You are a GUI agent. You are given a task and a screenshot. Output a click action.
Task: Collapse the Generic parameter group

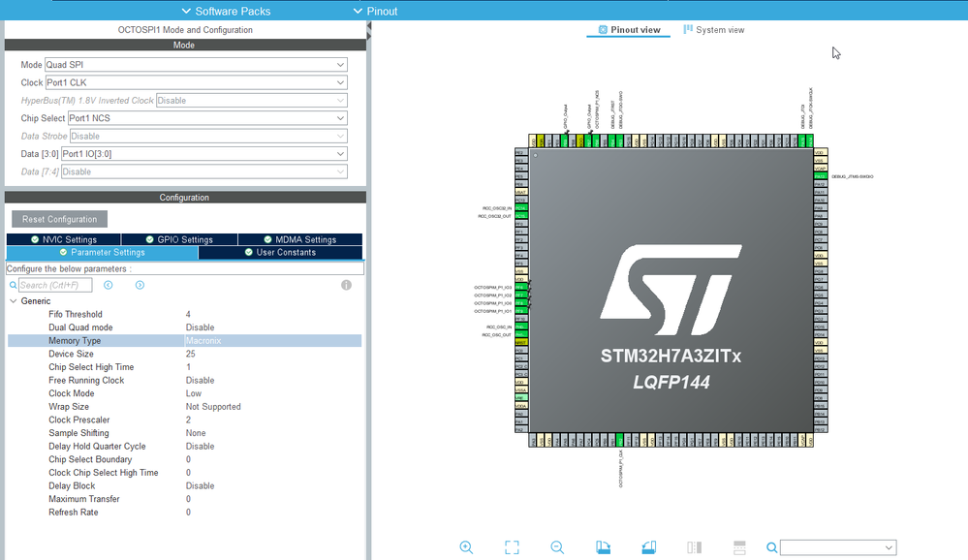[13, 300]
